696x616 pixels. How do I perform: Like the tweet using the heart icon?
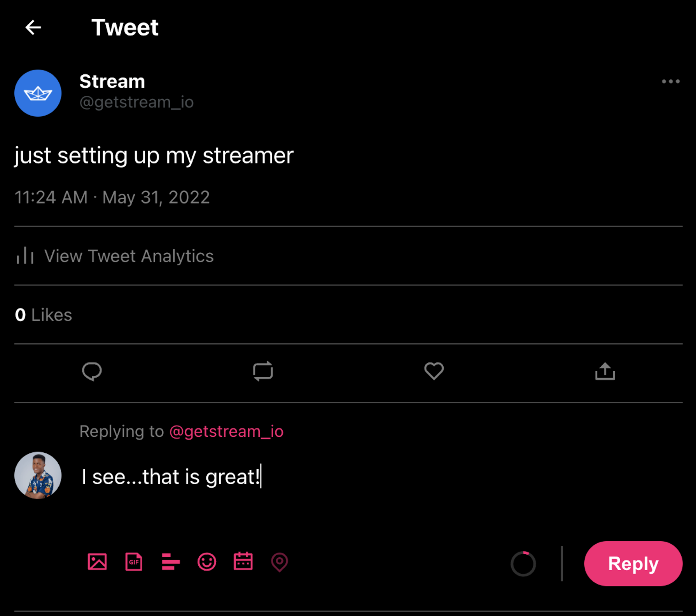(x=434, y=372)
